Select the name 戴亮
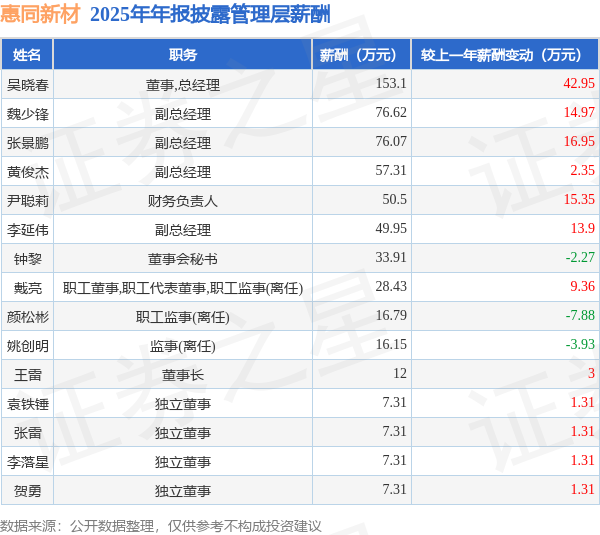The height and width of the screenshot is (535, 600). [28, 288]
